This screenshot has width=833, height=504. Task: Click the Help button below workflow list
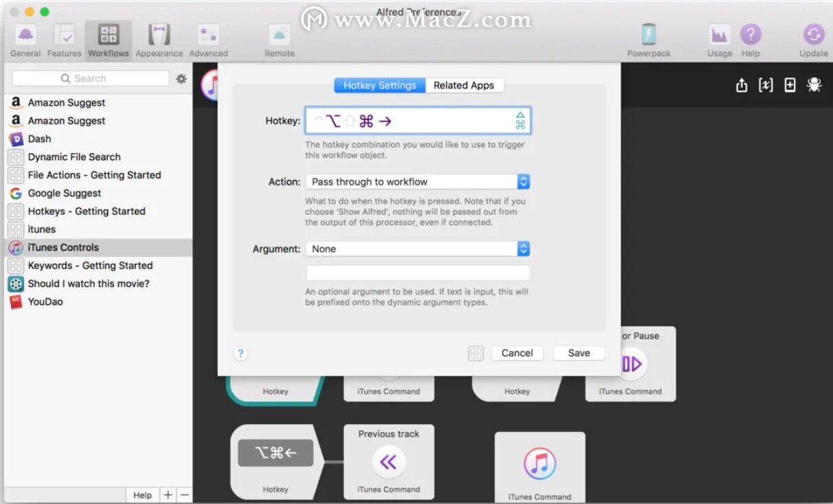pyautogui.click(x=142, y=495)
